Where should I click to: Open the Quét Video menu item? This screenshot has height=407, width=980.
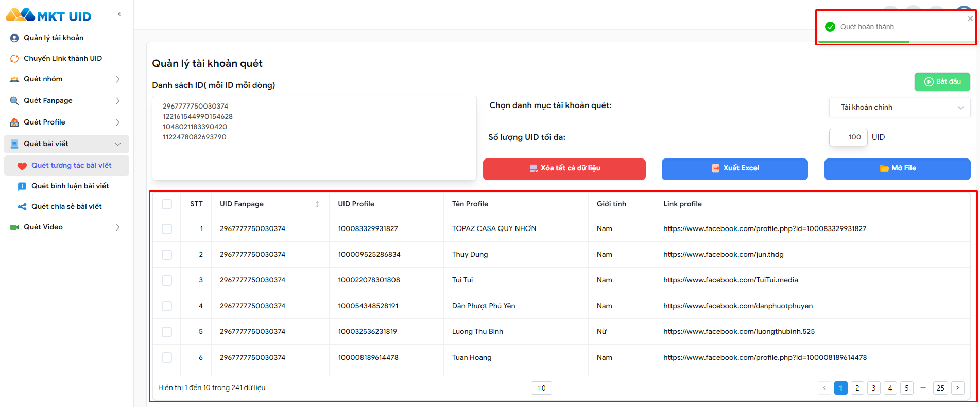(43, 227)
